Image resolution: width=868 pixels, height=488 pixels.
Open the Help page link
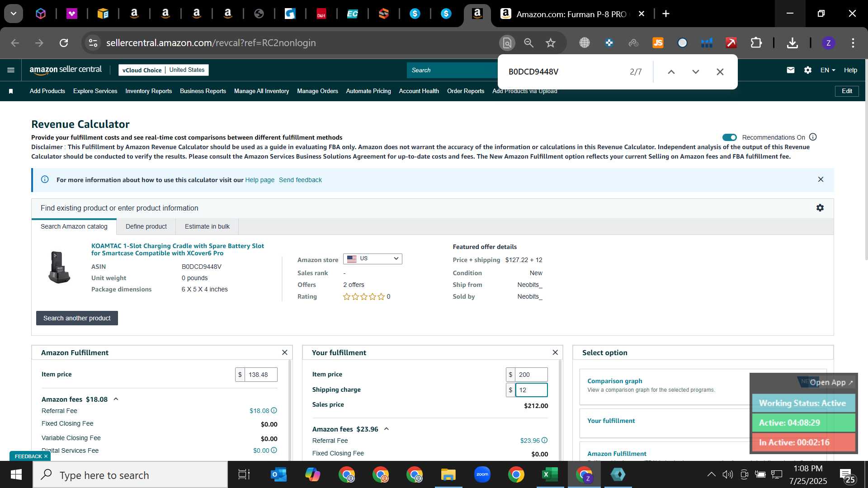(x=259, y=180)
